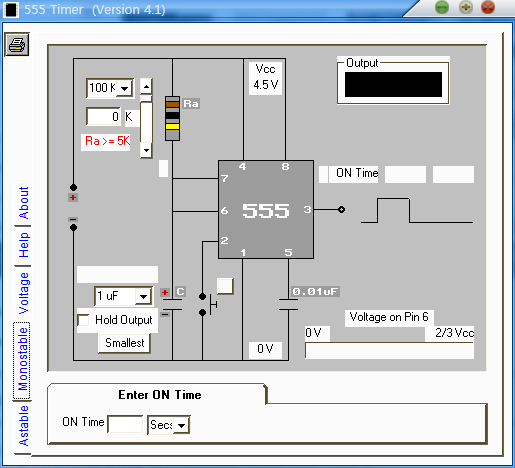This screenshot has height=468, width=515.
Task: Click the 'Voltage on Pin 6' label
Action: (389, 317)
